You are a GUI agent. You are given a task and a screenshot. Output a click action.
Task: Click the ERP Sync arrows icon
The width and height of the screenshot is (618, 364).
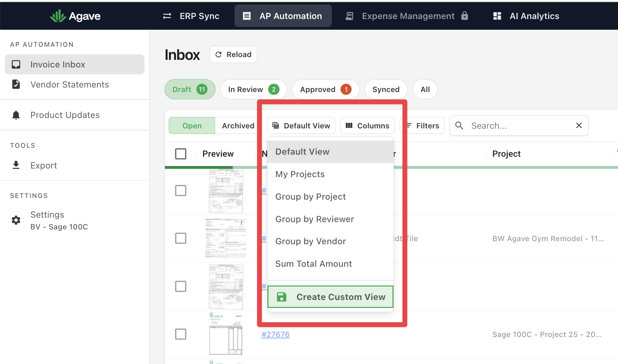click(167, 16)
